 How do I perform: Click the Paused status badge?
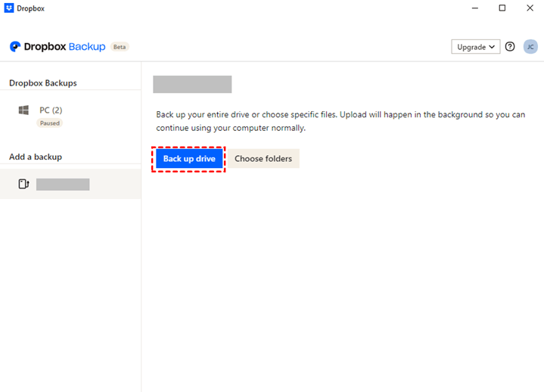click(50, 123)
